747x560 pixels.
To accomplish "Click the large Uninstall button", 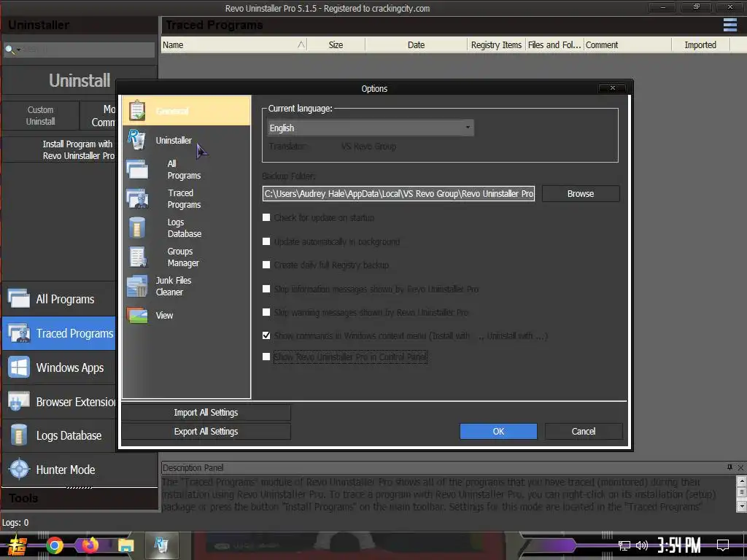I will coord(79,80).
